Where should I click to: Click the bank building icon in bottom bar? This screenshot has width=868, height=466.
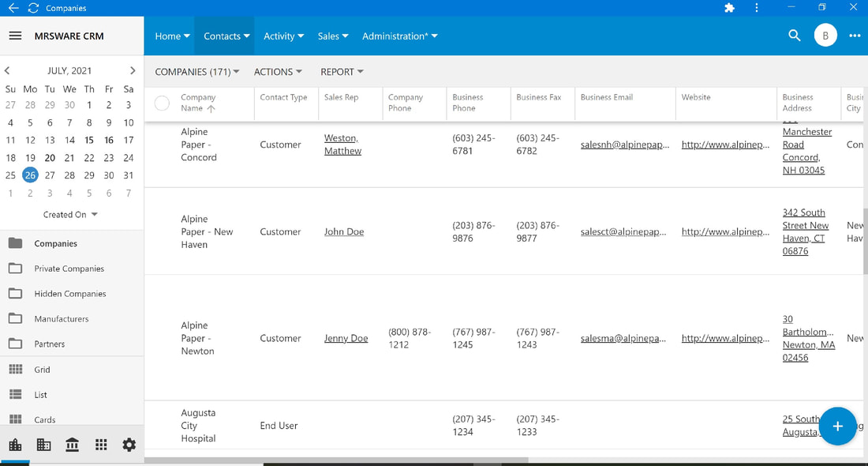coord(72,445)
